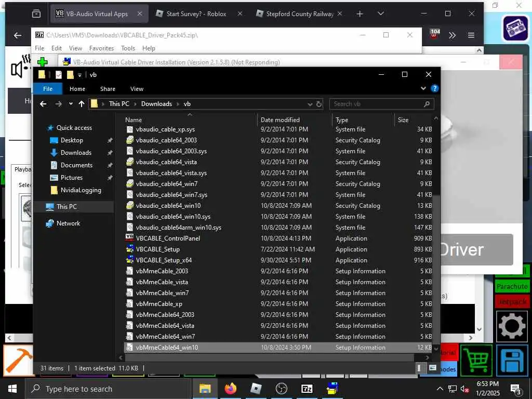Sort by Name column header

pyautogui.click(x=134, y=120)
